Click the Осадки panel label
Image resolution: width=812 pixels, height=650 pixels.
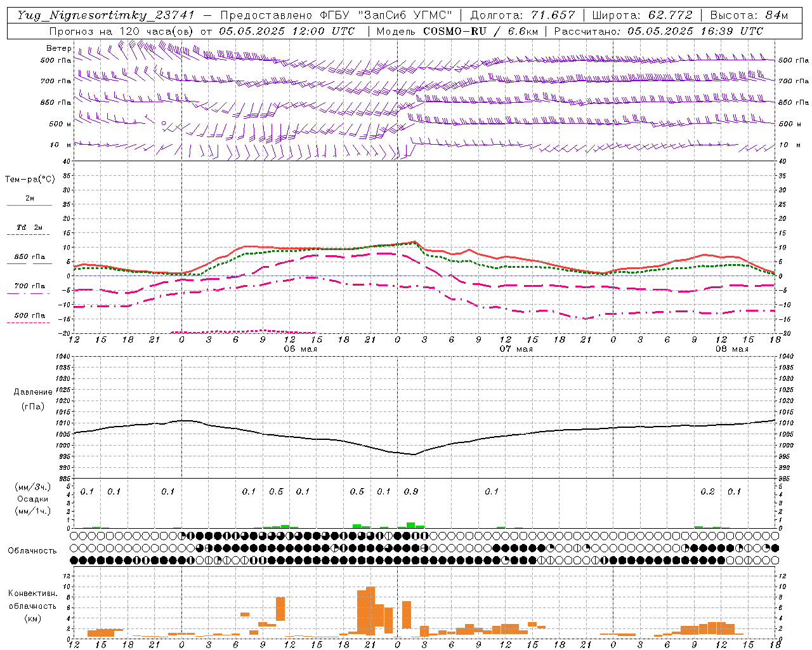tap(33, 499)
